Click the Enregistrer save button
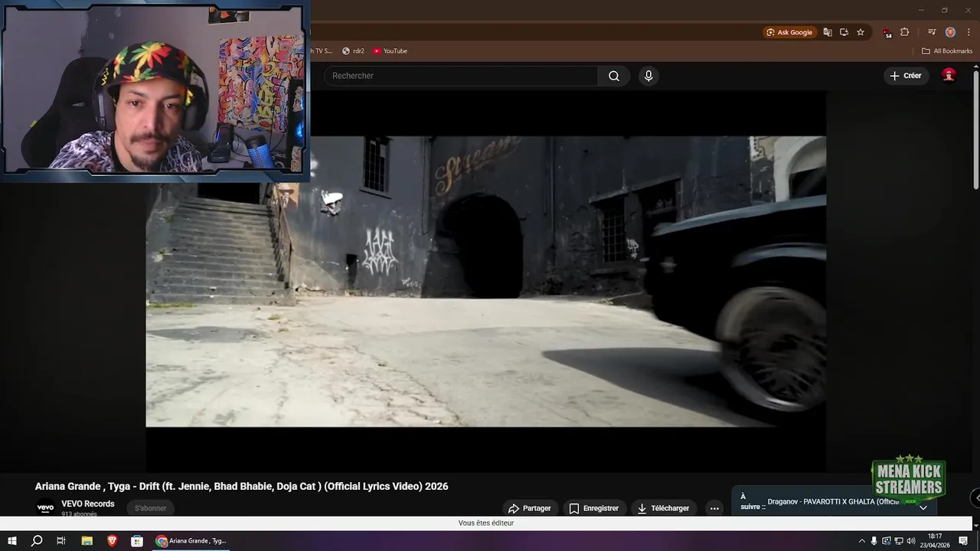This screenshot has height=551, width=980. (593, 508)
